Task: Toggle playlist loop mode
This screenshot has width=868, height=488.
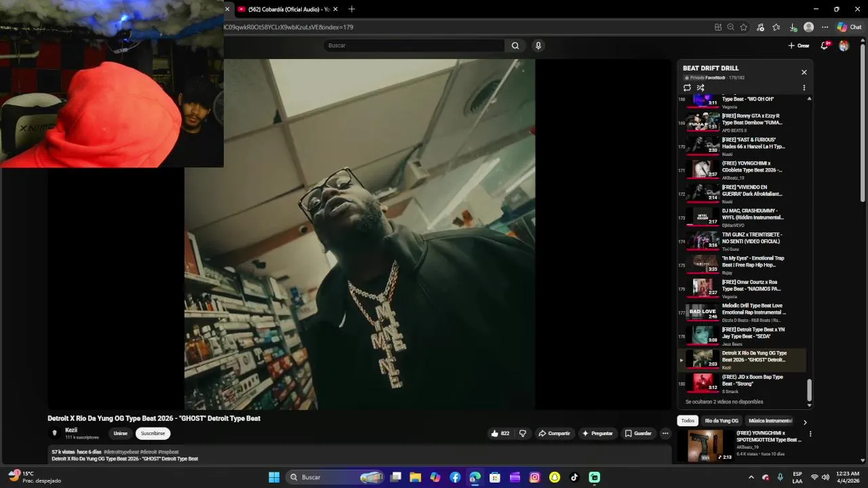Action: tap(687, 87)
